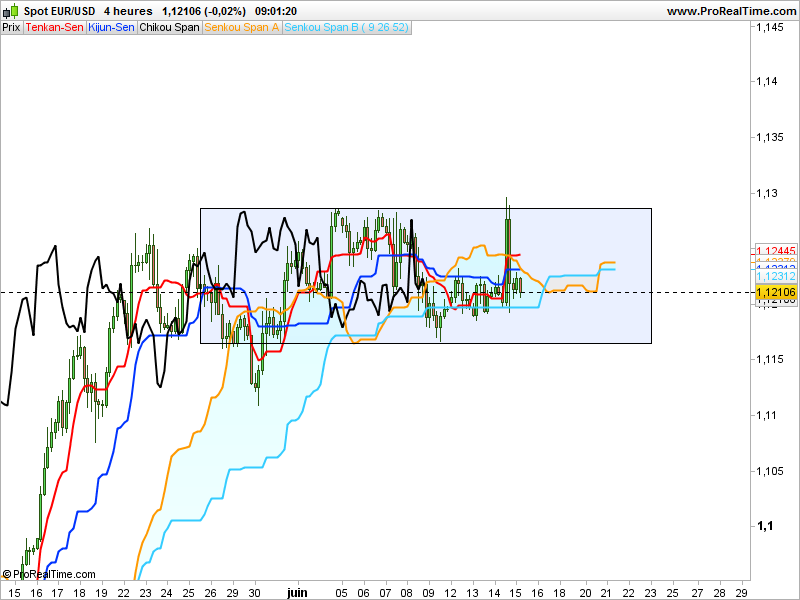Click the cyan 1,12312 Senkou B price tag
The image size is (800, 600).
tap(776, 276)
